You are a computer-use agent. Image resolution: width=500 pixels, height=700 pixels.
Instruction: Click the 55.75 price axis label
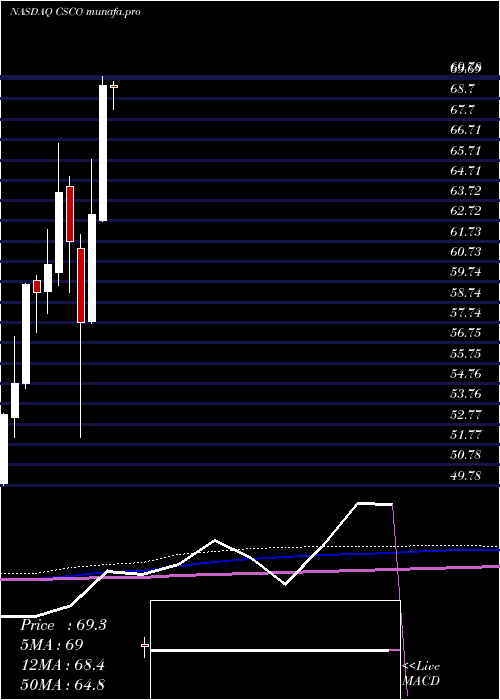pos(466,354)
